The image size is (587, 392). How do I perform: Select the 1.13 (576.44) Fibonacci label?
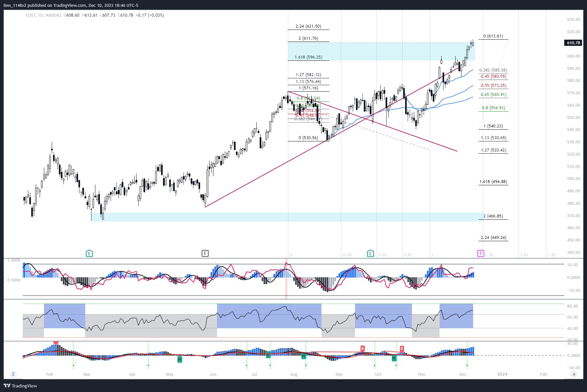[x=308, y=82]
